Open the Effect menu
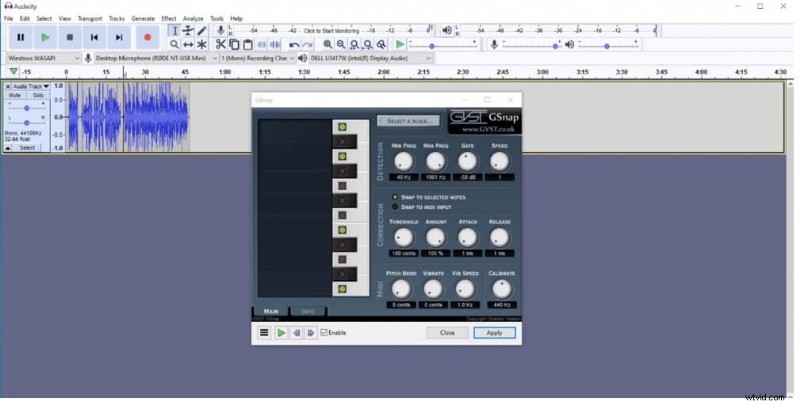This screenshot has height=405, width=800. (168, 18)
